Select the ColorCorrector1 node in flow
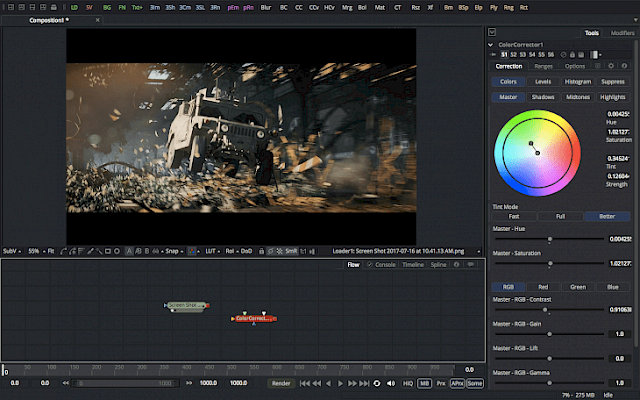The height and width of the screenshot is (400, 640). click(x=253, y=318)
